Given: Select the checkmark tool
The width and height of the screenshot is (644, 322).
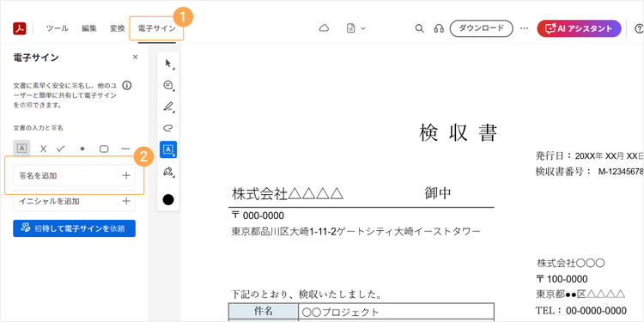Looking at the screenshot, I should 61,149.
